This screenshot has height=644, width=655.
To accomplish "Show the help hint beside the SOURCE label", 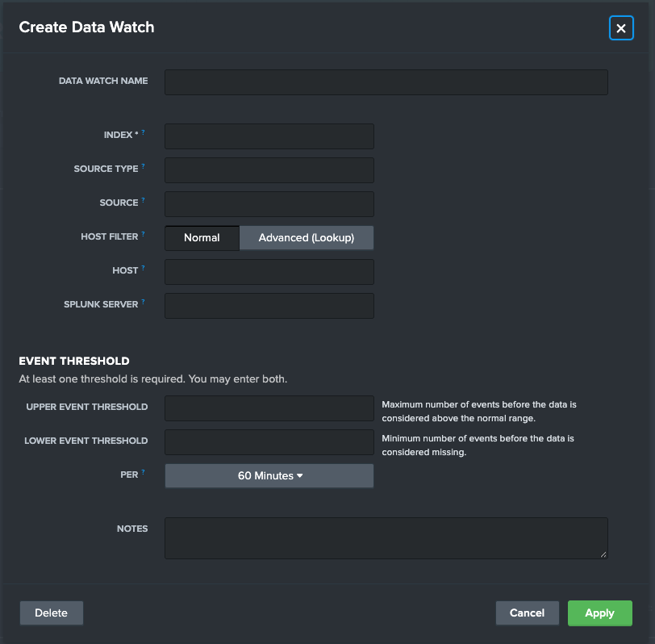I will tap(143, 200).
